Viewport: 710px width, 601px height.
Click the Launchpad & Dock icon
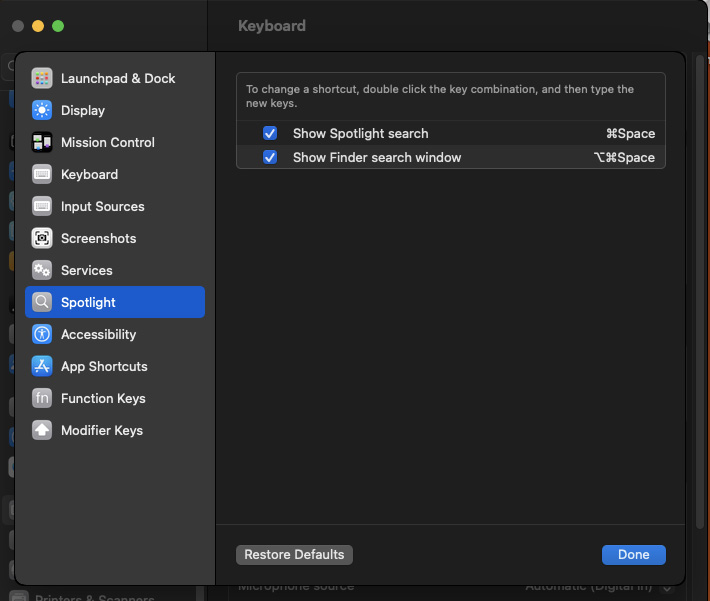[x=42, y=78]
